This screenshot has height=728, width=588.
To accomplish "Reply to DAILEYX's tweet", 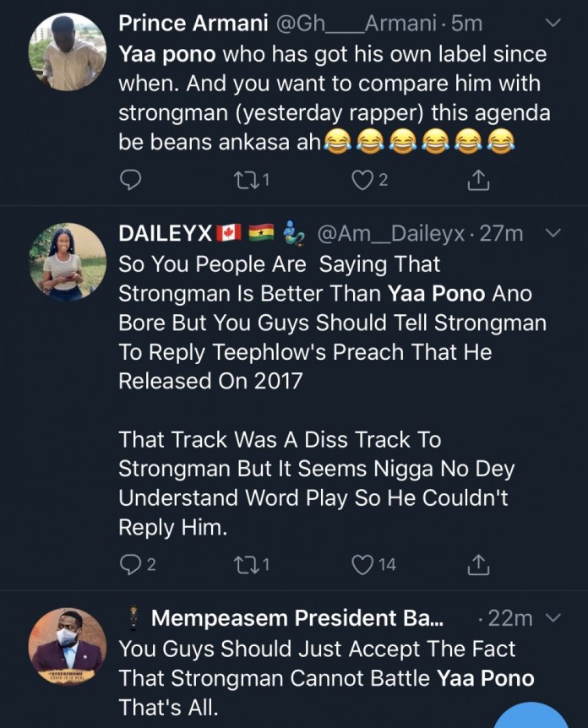I will coord(131,563).
